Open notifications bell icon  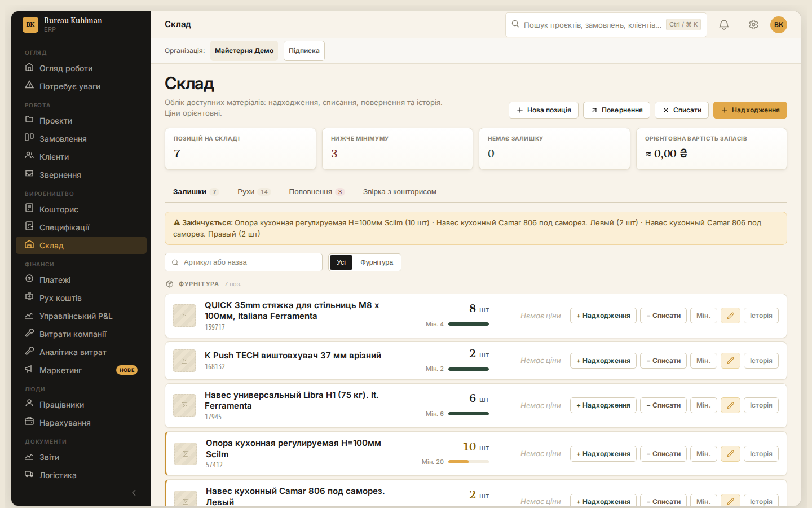pos(724,25)
